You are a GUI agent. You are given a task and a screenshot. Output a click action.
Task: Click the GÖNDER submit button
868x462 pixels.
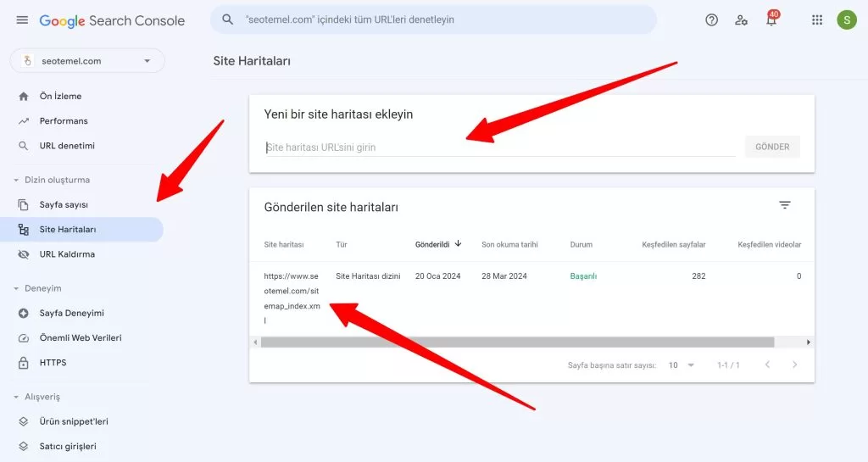pyautogui.click(x=772, y=147)
